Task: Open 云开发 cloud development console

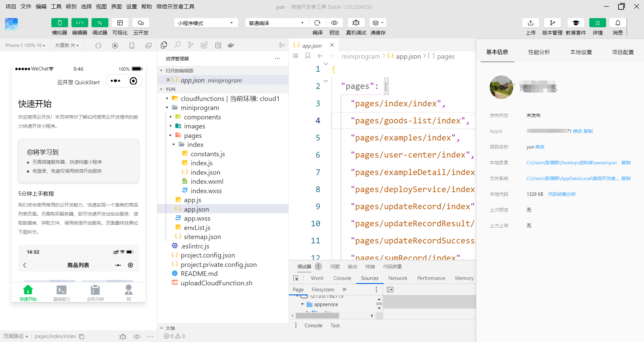Action: (141, 23)
